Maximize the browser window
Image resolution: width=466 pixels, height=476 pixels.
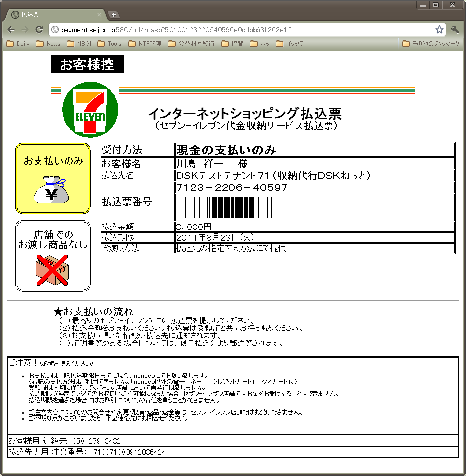pyautogui.click(x=436, y=5)
